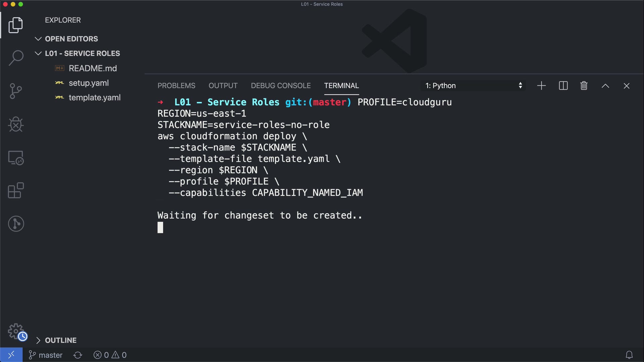Click the notifications bell in status bar
The image size is (644, 362).
tap(629, 355)
